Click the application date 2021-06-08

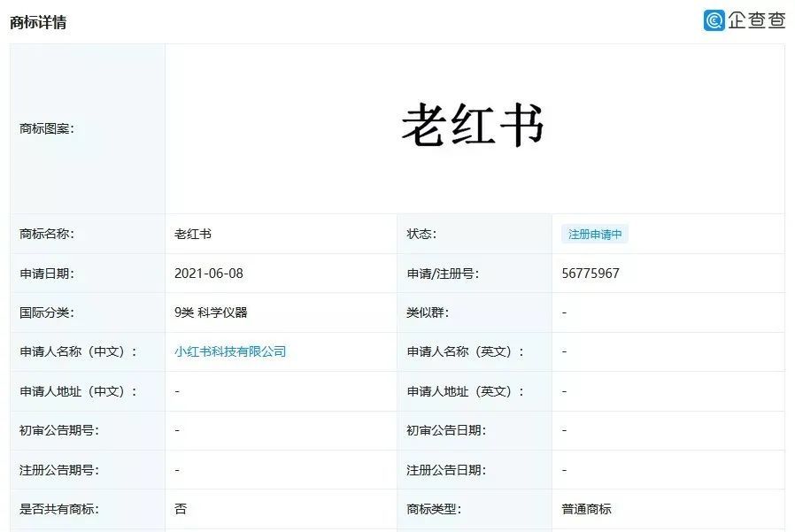click(208, 274)
